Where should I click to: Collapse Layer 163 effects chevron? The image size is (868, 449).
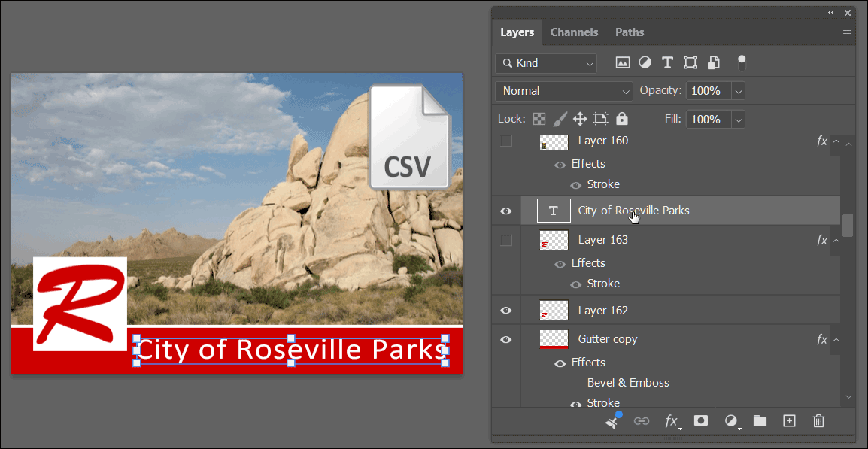(x=836, y=240)
